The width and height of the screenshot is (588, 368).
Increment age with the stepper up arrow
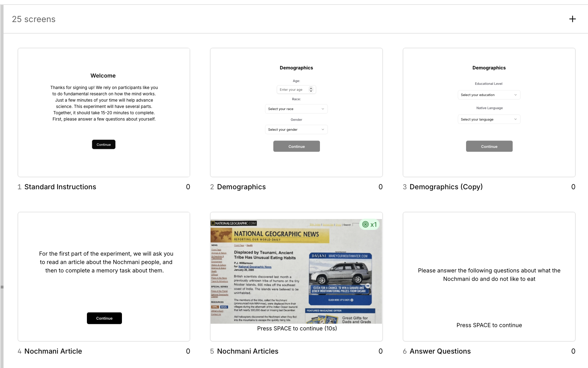click(x=311, y=88)
